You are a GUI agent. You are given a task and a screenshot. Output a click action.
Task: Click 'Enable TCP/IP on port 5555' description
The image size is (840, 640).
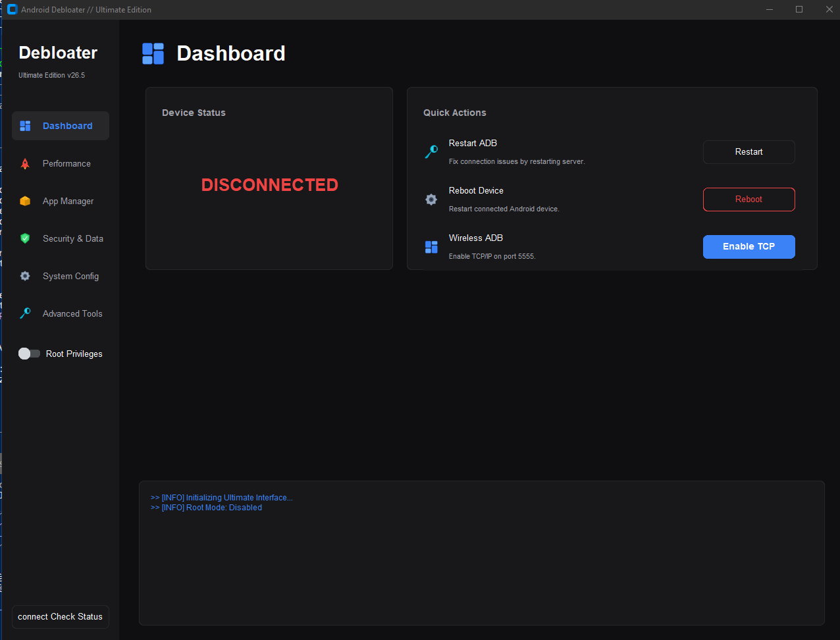492,256
